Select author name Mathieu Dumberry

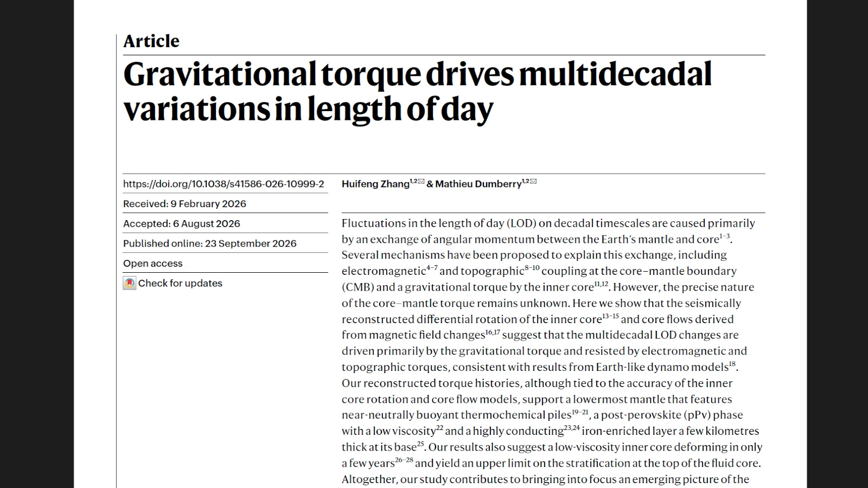tap(478, 184)
